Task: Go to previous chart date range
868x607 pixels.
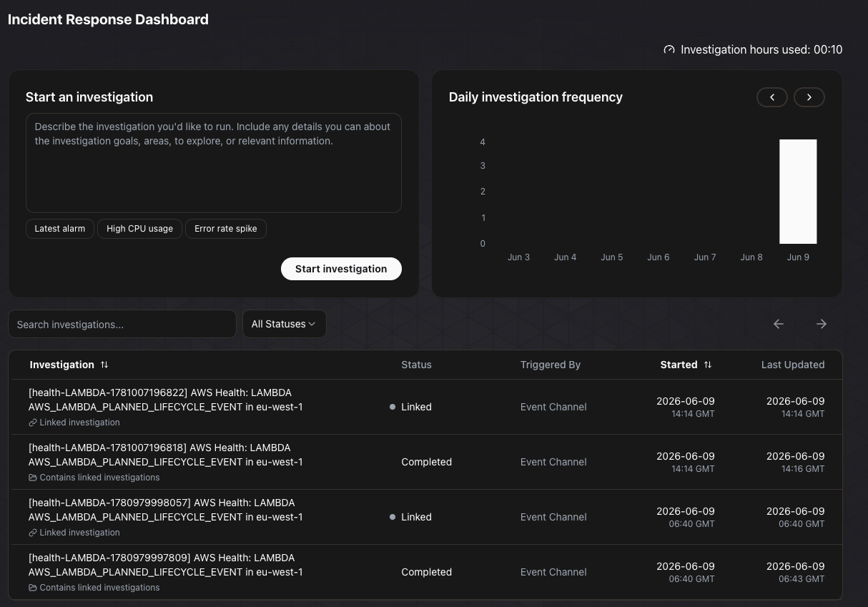Action: pyautogui.click(x=772, y=97)
